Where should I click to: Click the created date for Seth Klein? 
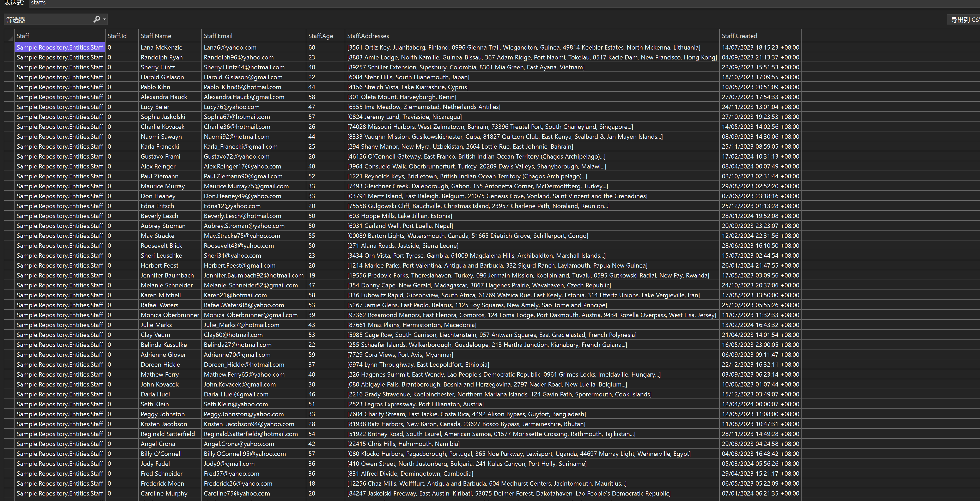click(760, 404)
